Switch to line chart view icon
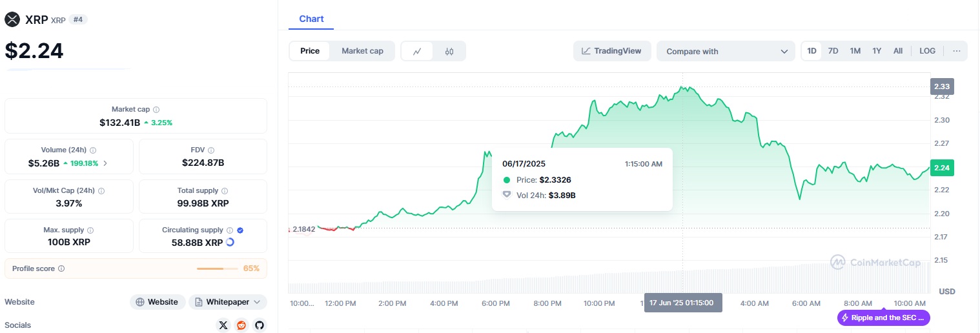Viewport: 980px width, 333px height. 418,51
